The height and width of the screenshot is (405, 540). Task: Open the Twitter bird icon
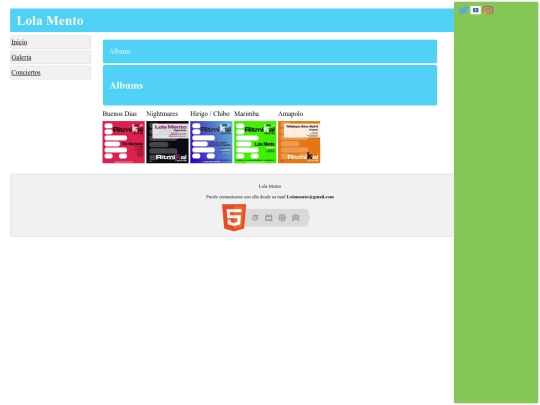pos(463,10)
